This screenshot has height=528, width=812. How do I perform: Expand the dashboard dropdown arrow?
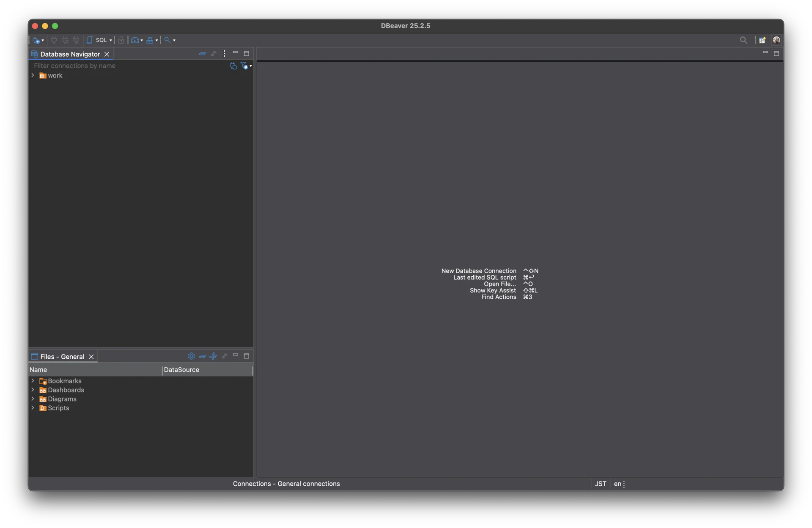pos(142,41)
